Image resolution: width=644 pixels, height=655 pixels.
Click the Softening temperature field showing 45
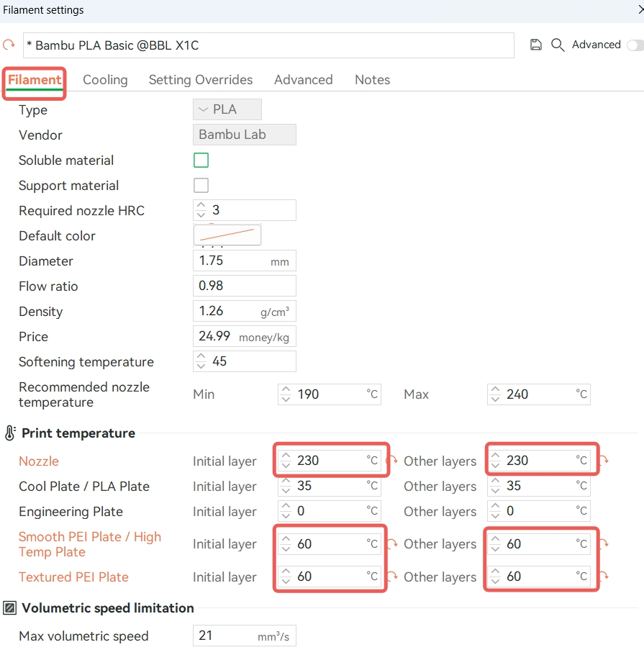click(245, 361)
